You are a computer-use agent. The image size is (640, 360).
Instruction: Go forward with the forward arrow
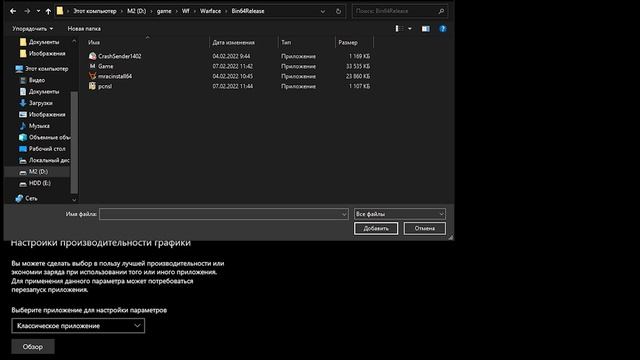[x=27, y=11]
